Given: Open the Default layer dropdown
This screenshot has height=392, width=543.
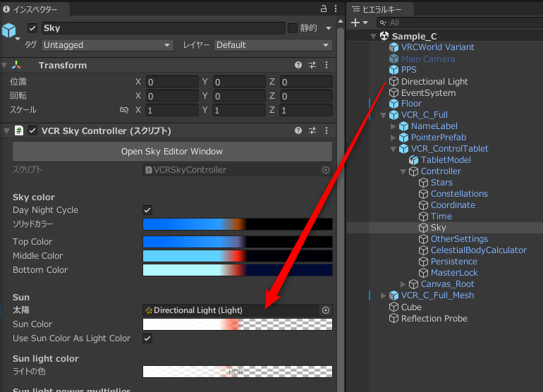Looking at the screenshot, I should click(273, 45).
